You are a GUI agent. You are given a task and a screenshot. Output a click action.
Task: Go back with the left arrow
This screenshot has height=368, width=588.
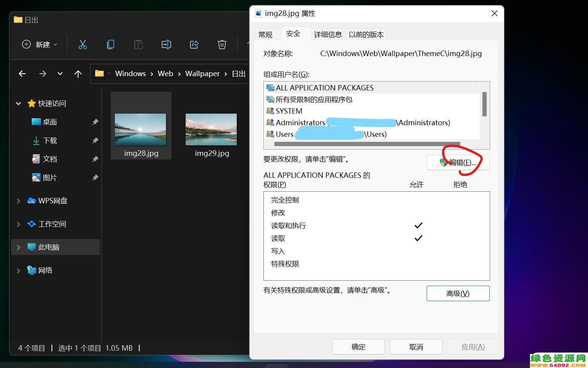[22, 73]
